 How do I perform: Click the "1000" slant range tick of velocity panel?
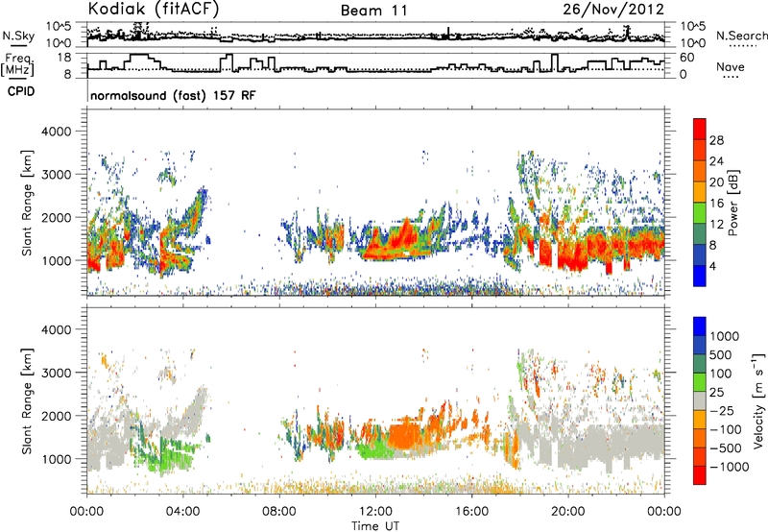(57, 459)
